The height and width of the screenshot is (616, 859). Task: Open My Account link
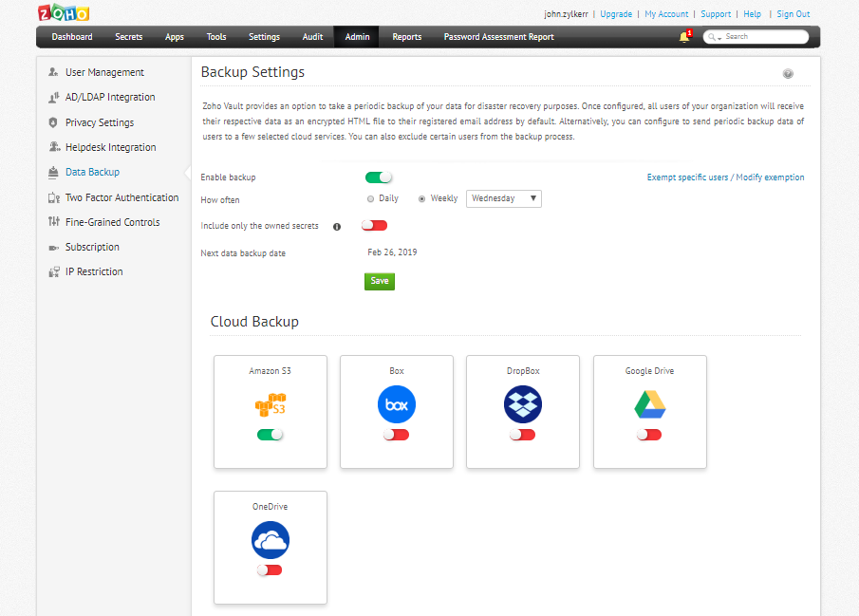click(666, 13)
